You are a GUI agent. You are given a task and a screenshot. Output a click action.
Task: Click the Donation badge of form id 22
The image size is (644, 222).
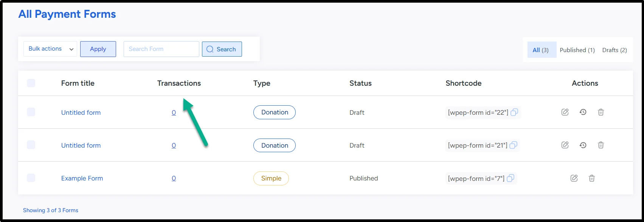tap(275, 112)
